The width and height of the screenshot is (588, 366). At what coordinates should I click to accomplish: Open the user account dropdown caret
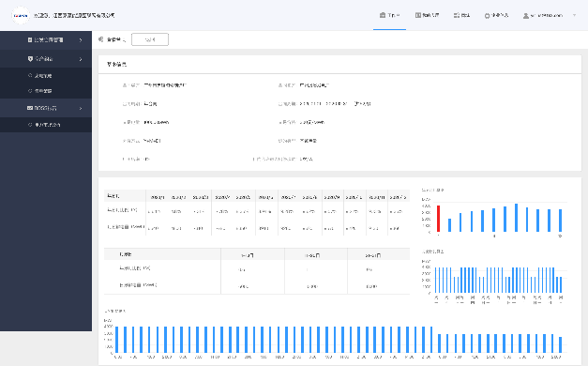575,15
